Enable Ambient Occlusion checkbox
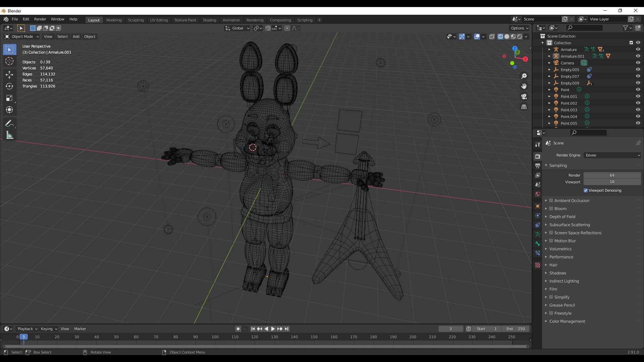The height and width of the screenshot is (362, 644). [x=551, y=200]
